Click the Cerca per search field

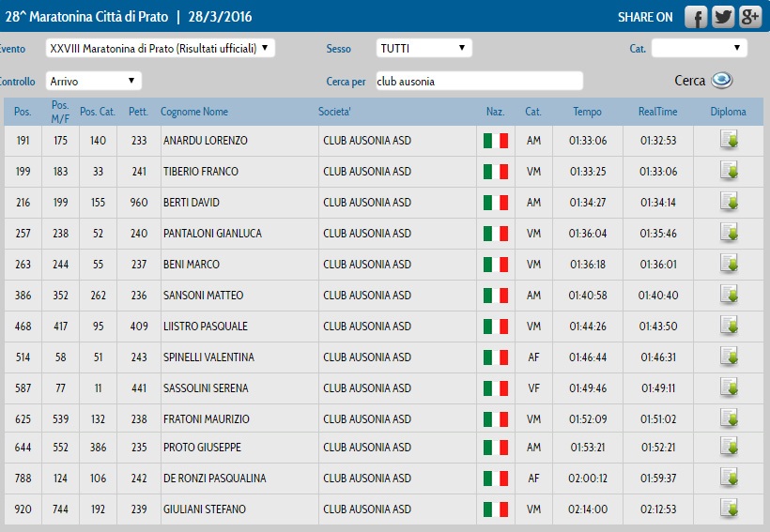479,81
